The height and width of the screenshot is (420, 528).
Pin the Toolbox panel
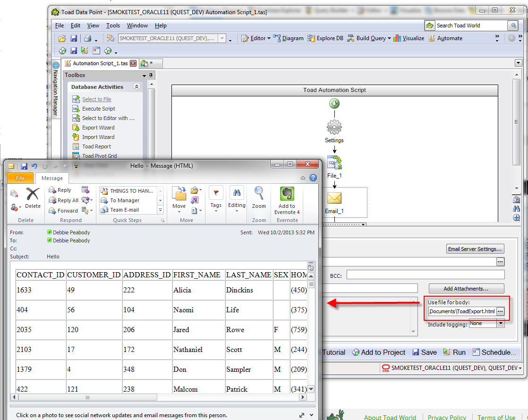(x=151, y=75)
